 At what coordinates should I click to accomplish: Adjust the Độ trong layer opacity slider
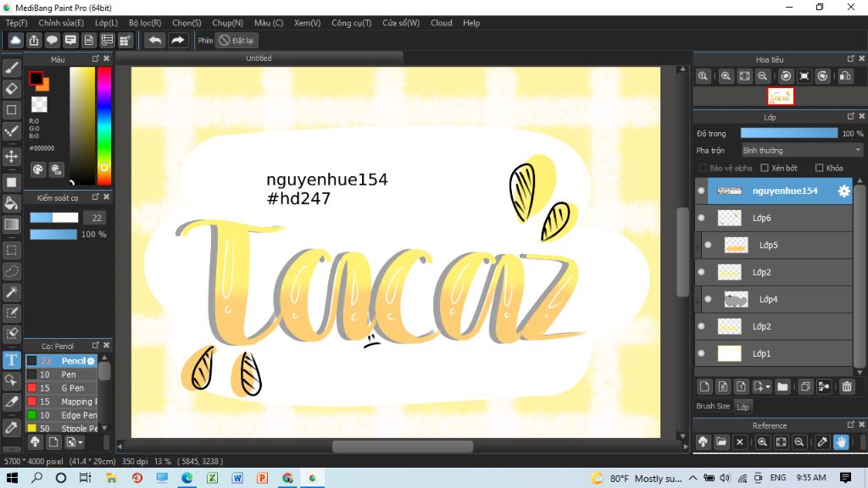(x=789, y=133)
